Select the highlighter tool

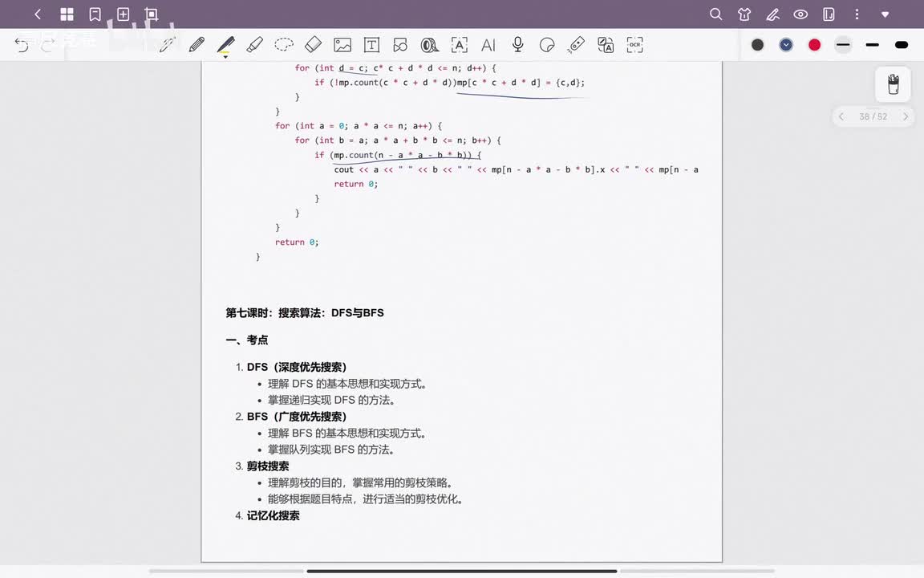click(x=254, y=45)
